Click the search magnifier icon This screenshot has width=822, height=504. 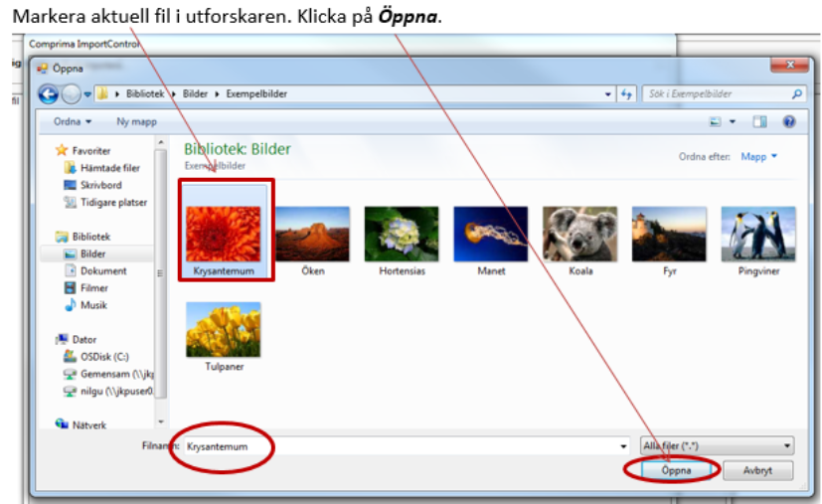(796, 93)
